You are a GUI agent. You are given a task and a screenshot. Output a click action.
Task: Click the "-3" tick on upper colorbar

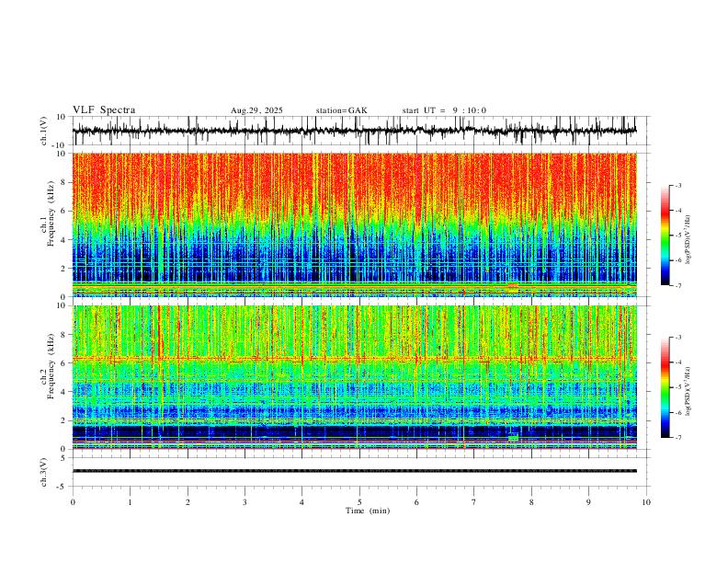pyautogui.click(x=678, y=185)
